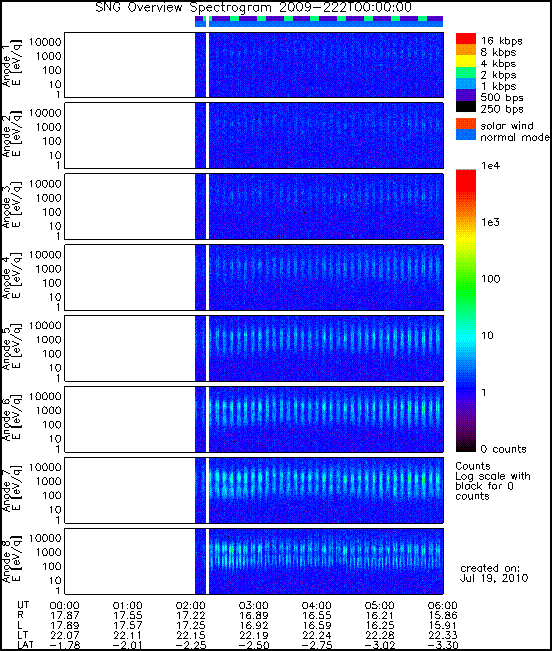552x651 pixels.
Task: Click the 05:00 UT time label
Action: click(x=379, y=606)
